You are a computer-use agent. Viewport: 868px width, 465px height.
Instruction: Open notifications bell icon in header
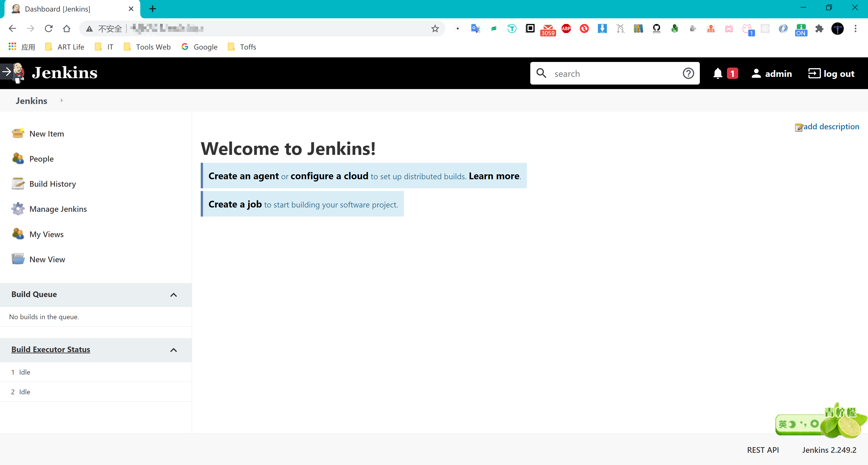717,73
